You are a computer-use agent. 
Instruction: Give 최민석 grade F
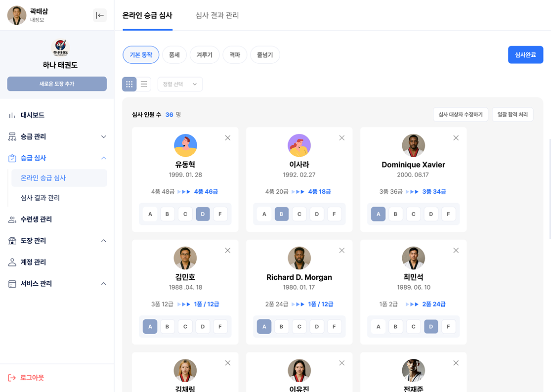tap(448, 326)
